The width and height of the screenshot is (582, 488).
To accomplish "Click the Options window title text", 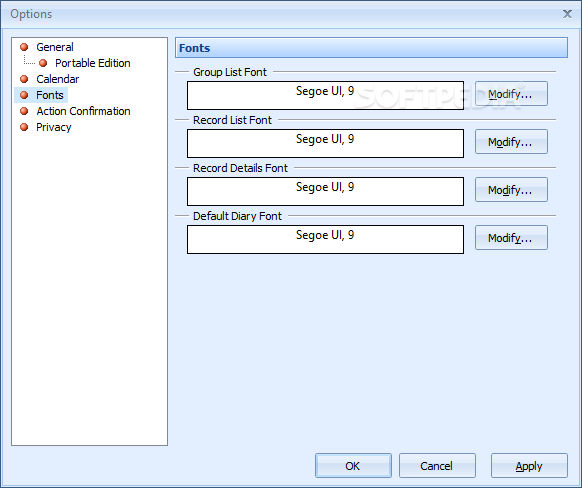I will (31, 14).
